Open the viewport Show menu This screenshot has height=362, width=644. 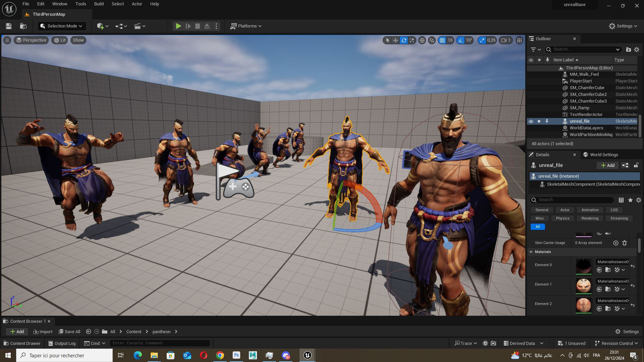coord(78,40)
